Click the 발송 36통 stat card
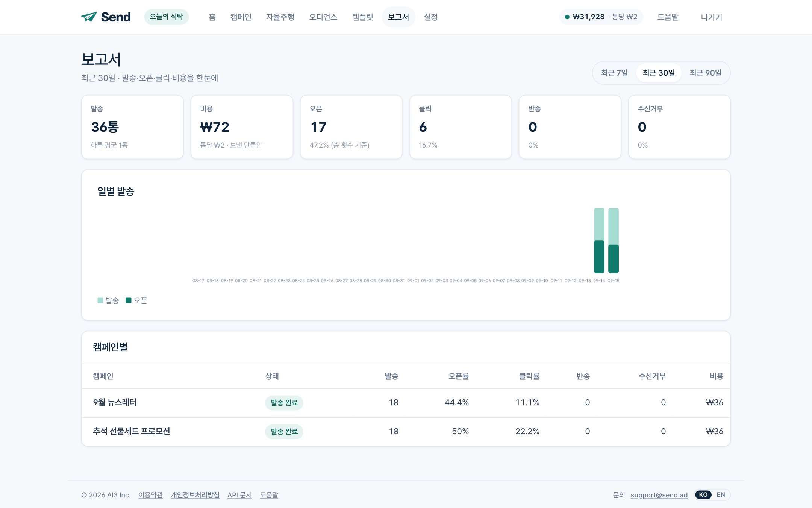This screenshot has width=812, height=508. (x=132, y=127)
